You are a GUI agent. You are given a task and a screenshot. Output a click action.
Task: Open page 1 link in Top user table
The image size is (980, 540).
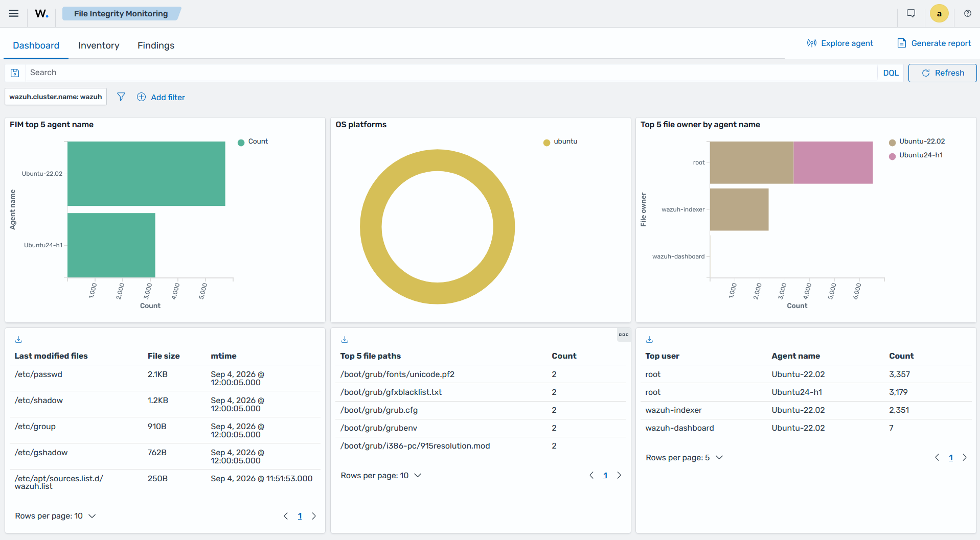[x=951, y=458]
